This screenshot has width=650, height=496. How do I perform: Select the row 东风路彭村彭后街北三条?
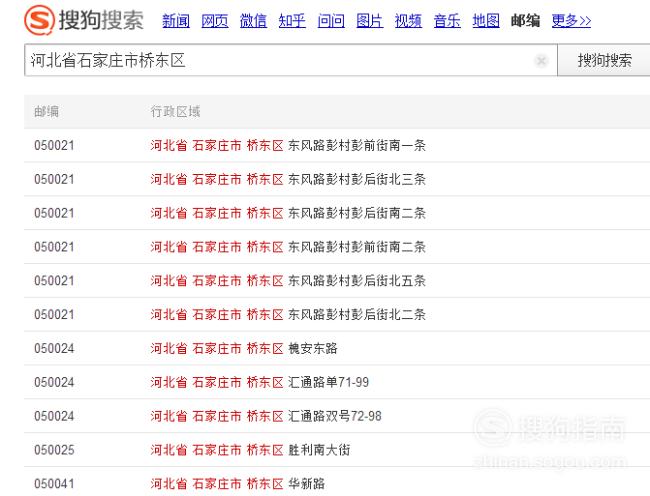click(337, 179)
